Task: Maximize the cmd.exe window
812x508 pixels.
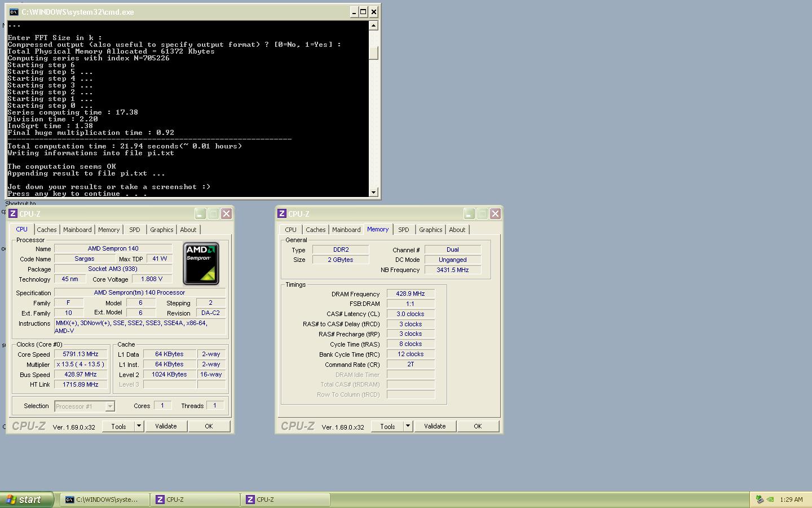Action: pos(364,12)
